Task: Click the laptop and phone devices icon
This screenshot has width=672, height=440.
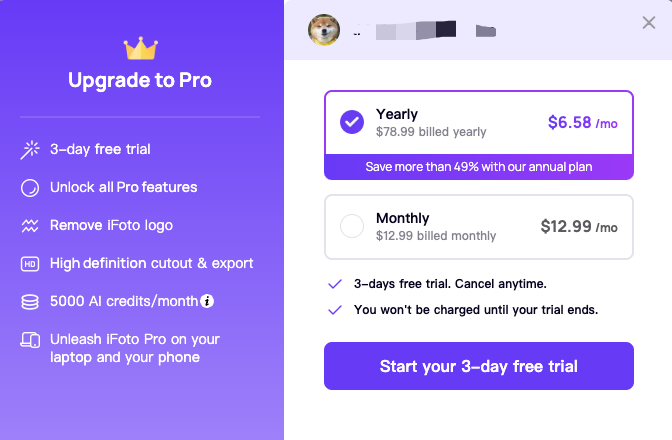Action: [x=30, y=340]
